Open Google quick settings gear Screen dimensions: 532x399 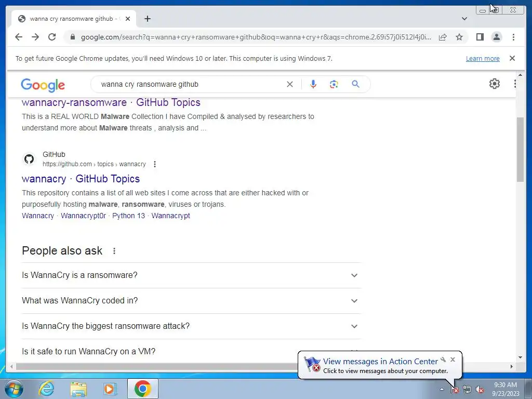coord(495,84)
